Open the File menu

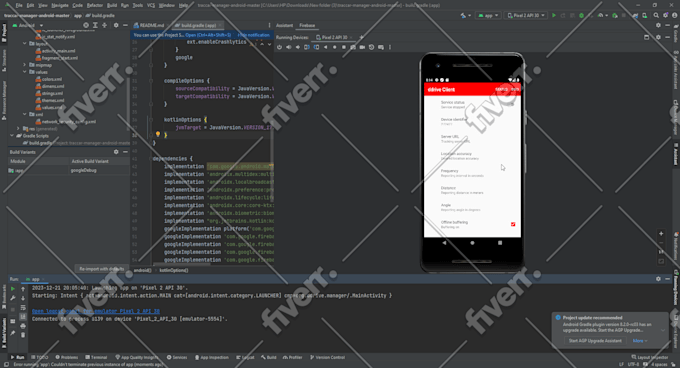click(x=19, y=5)
